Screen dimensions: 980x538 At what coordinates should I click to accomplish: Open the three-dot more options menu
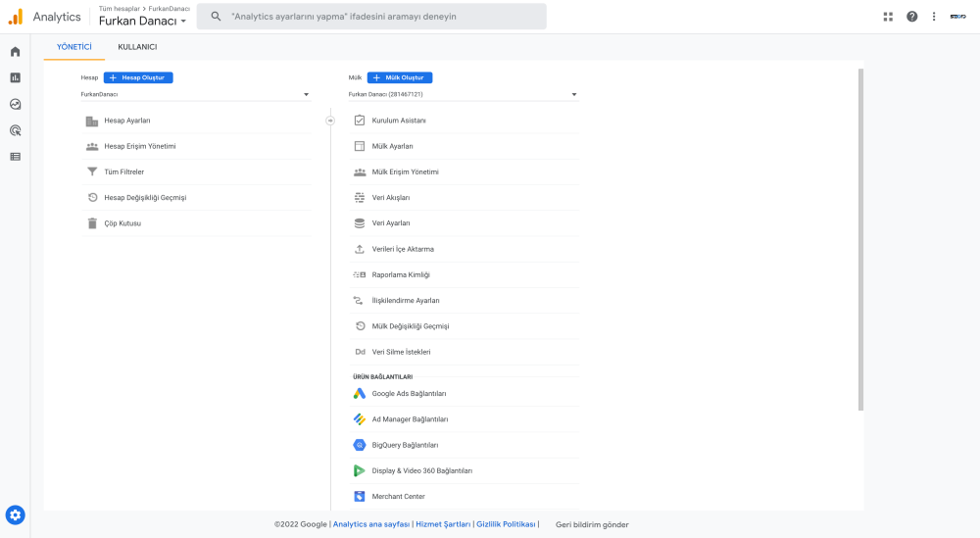pos(934,17)
